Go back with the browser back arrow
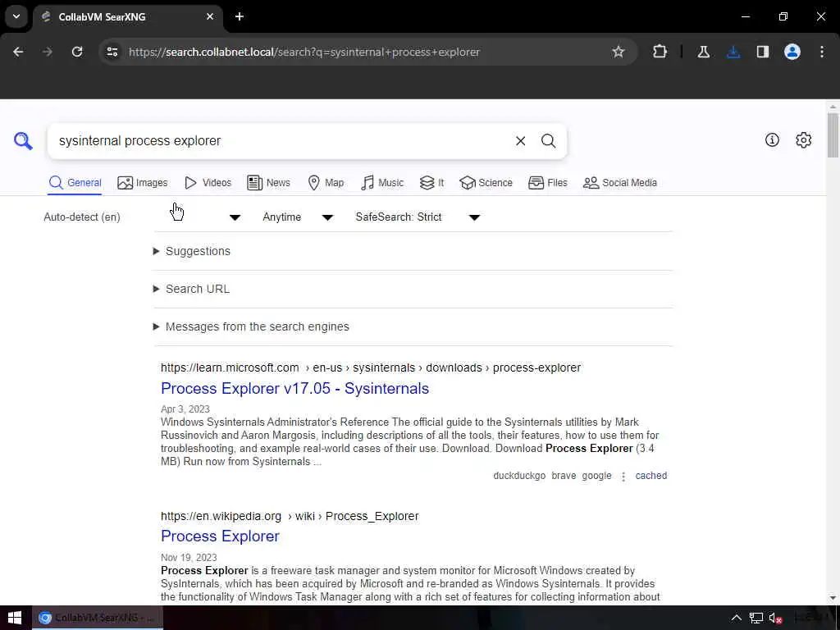Screen dimensions: 840x630 [x=18, y=52]
